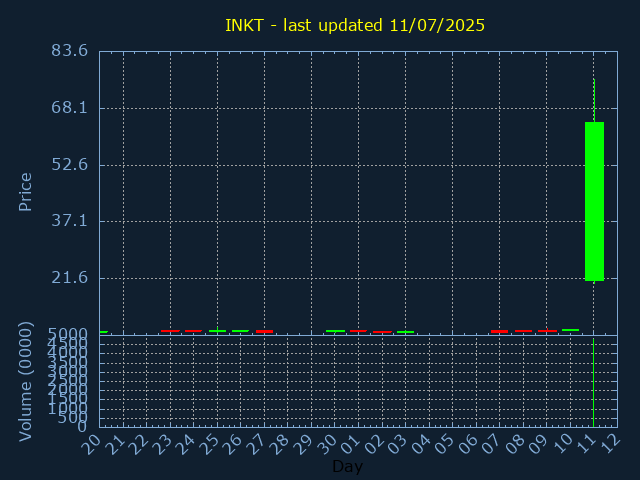Select the red candlestick on day 08
640x480 pixels.
coord(523,331)
